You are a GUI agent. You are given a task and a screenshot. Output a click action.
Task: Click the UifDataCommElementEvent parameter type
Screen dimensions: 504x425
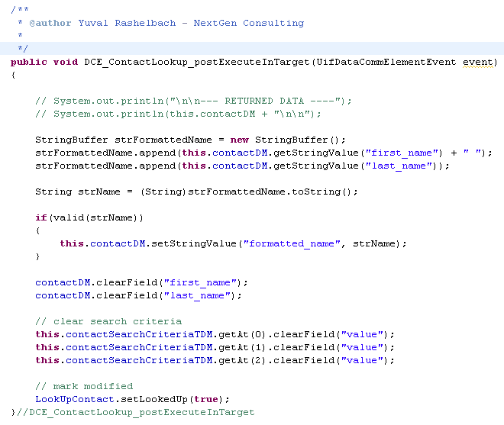tap(386, 62)
